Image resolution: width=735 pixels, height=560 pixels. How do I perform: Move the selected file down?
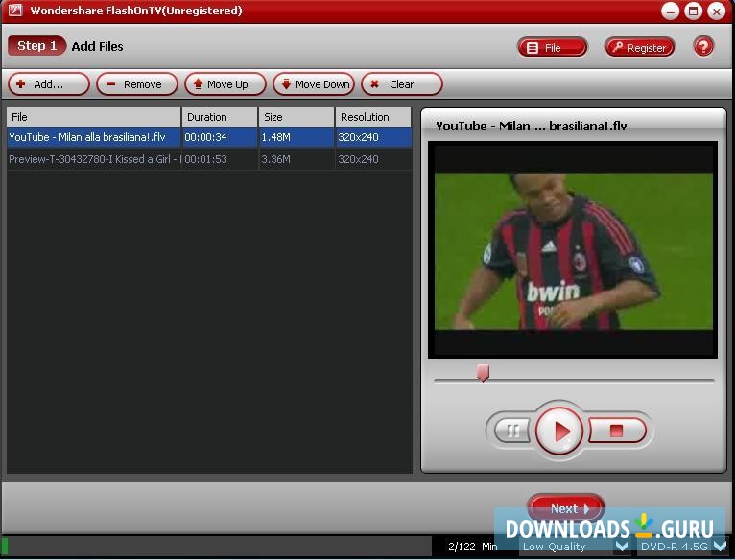coord(314,84)
